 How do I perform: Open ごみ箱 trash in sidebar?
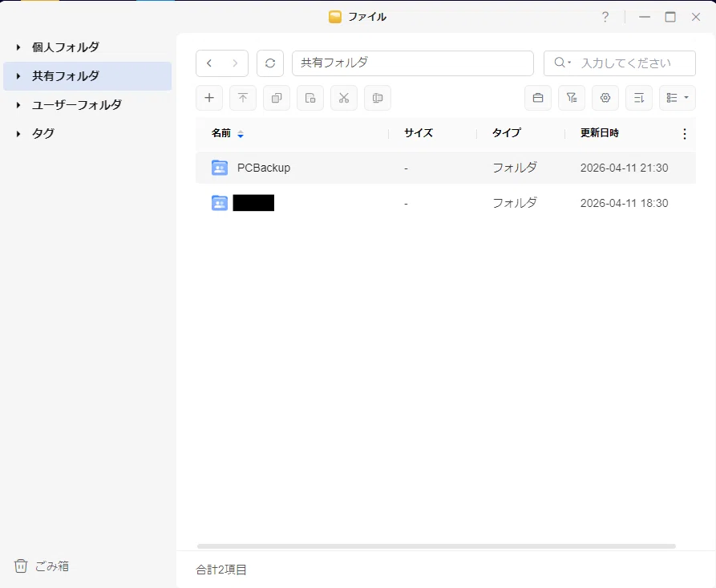[x=41, y=566]
